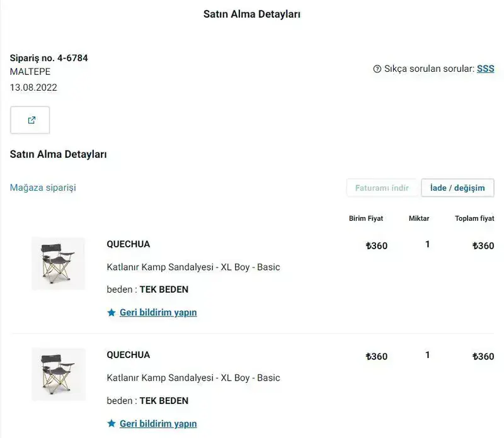Open the first Katlanır Kamp Sandalyesi product title
This screenshot has height=438, width=504.
[193, 267]
